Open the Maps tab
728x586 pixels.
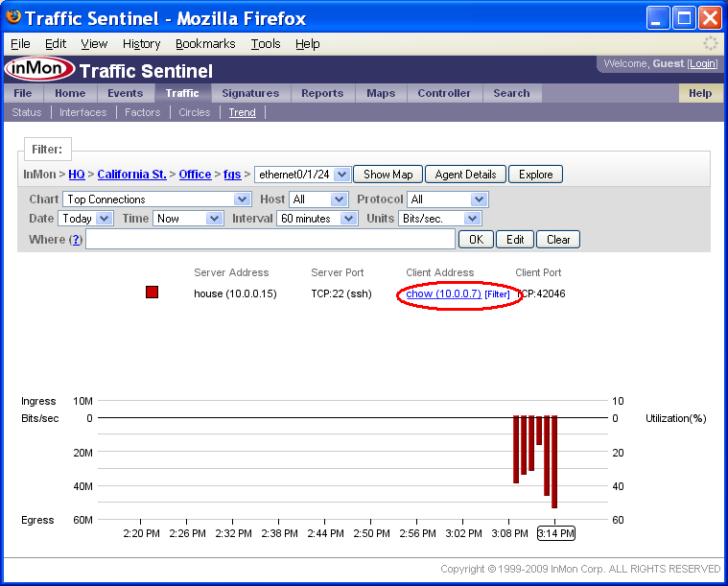(x=381, y=93)
